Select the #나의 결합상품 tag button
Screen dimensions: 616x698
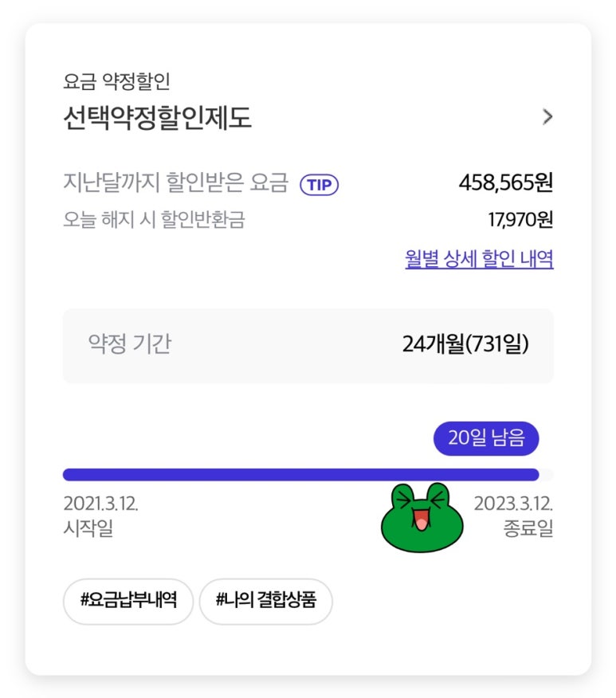tap(265, 601)
